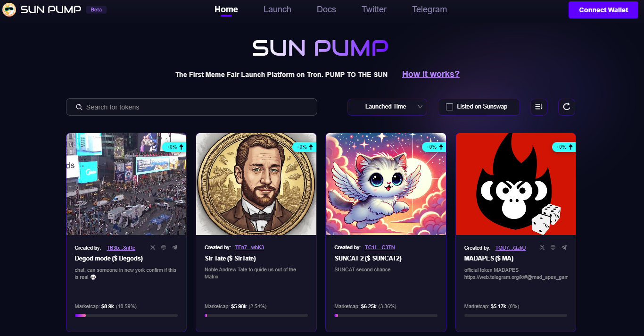Open creator address TFn7...wbK3 link

point(249,248)
